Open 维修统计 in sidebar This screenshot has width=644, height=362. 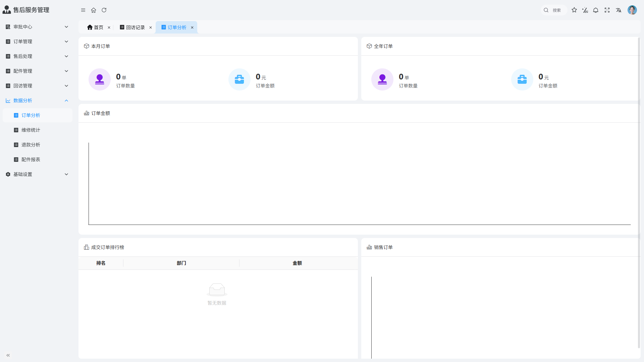point(38,130)
